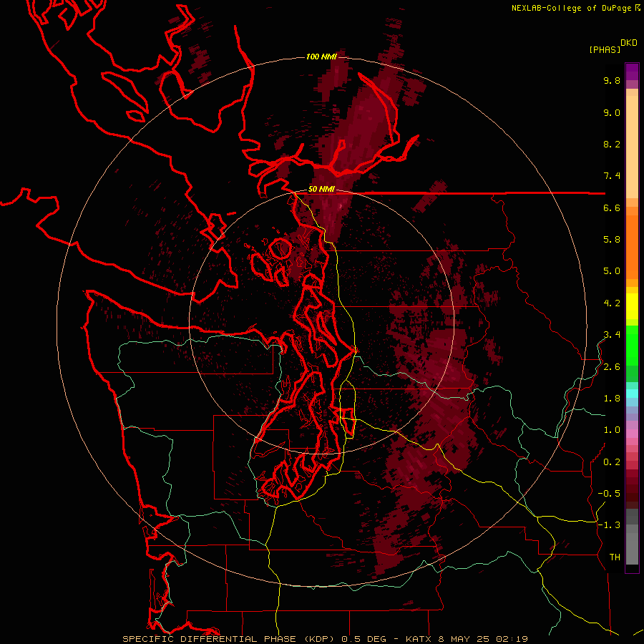Screen dimensions: 644x644
Task: Click the 2.6 value on the color scale
Action: 612,367
